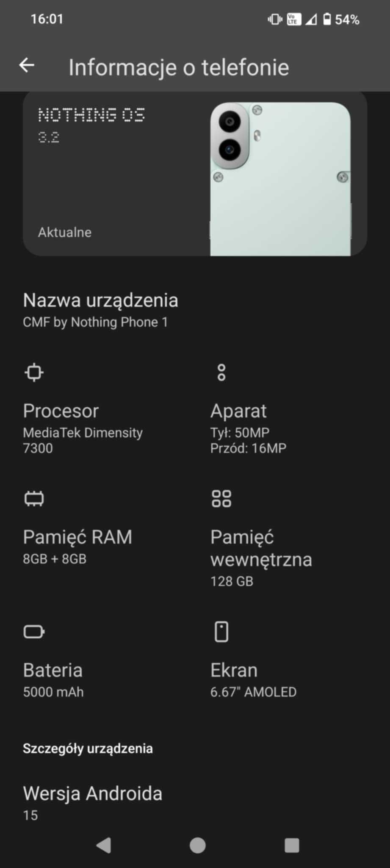Tap the 5000 mAh battery value

pyautogui.click(x=53, y=692)
